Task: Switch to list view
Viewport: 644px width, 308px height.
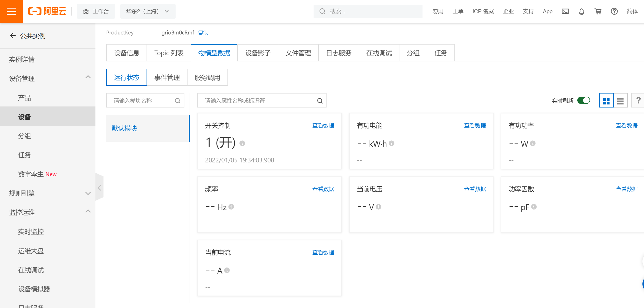Action: click(x=620, y=101)
